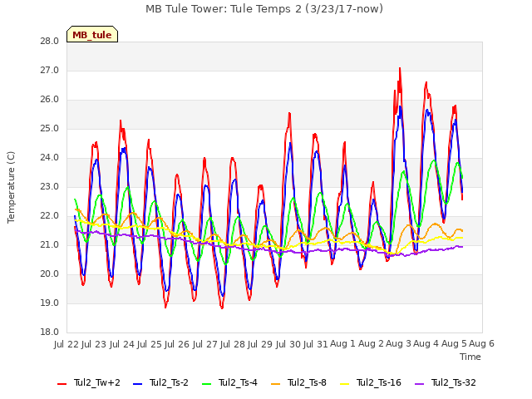Image resolution: width=532 pixels, height=399 pixels.
Task: Click the red Tul2_Tw+2 legend swatch
Action: click(62, 384)
